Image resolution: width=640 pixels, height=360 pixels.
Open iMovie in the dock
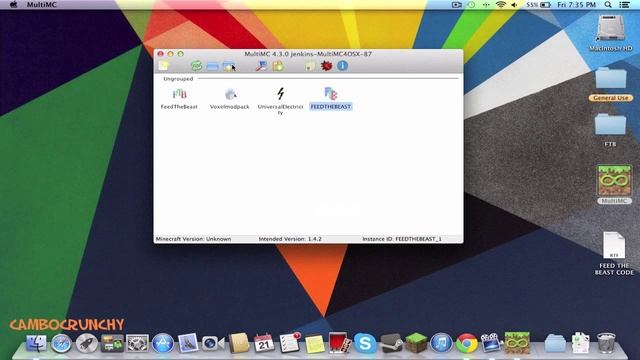point(491,343)
